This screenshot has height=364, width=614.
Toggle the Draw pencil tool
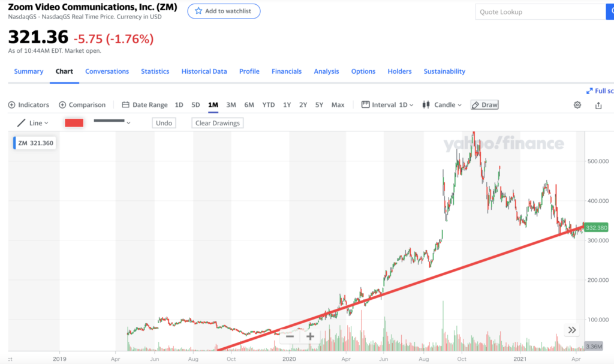484,105
